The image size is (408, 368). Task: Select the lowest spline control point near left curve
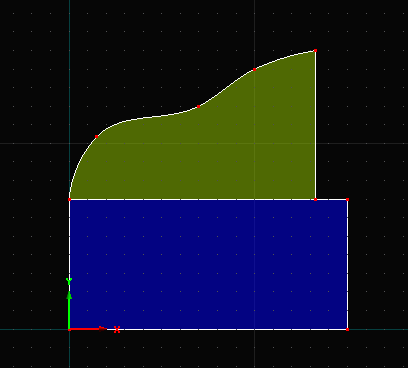pyautogui.click(x=96, y=136)
